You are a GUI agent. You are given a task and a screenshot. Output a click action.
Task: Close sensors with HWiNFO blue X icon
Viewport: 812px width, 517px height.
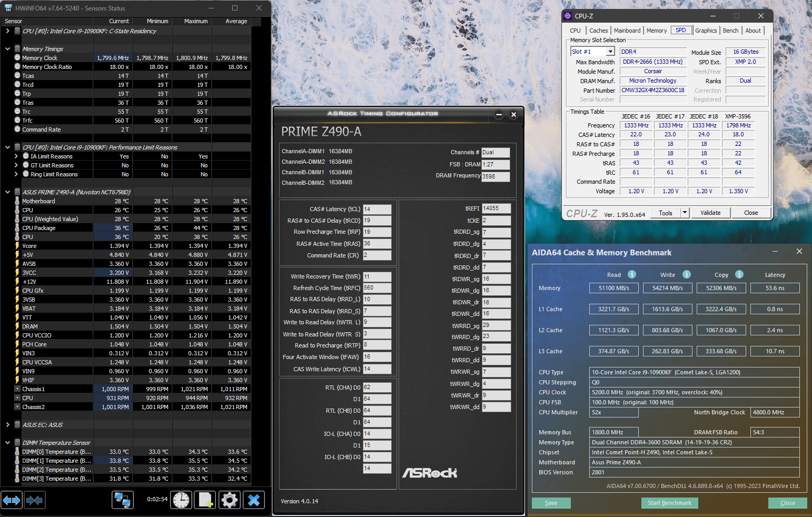click(254, 500)
